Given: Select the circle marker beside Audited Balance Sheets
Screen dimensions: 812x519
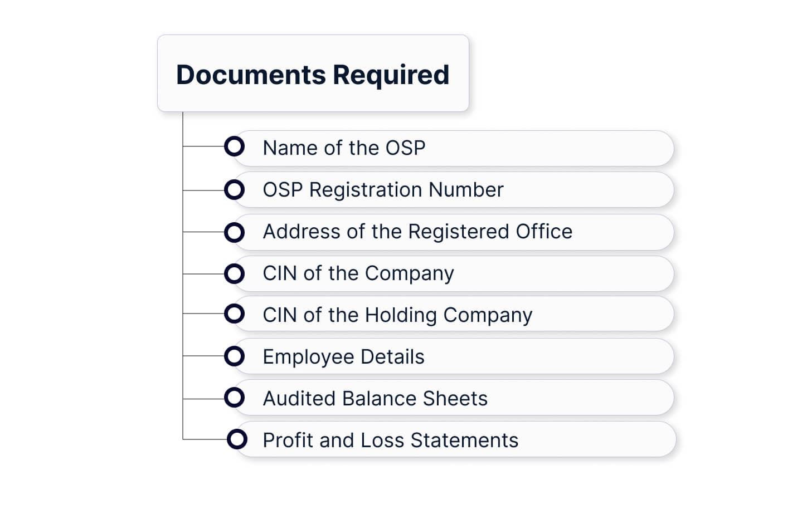Looking at the screenshot, I should (x=234, y=398).
